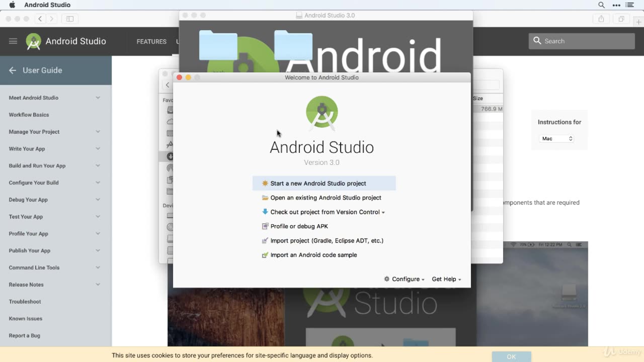Click the magnifier icon in the website search box
The image size is (644, 362).
(537, 41)
